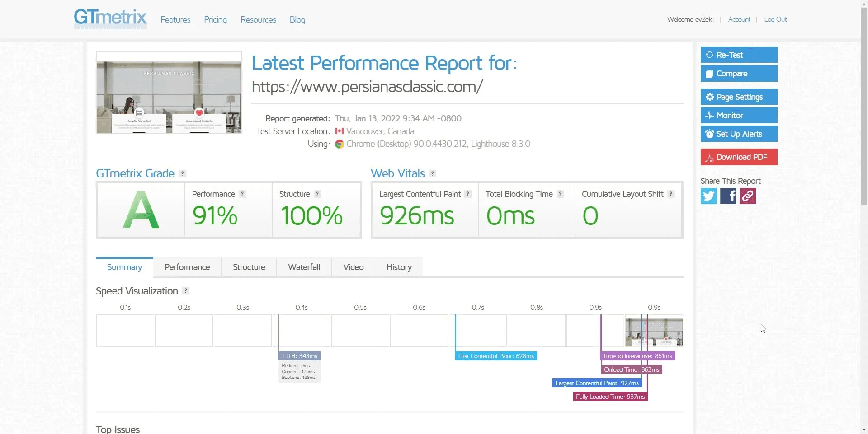View the Performance score help icon
Viewport: 868px width, 434px height.
coord(242,194)
